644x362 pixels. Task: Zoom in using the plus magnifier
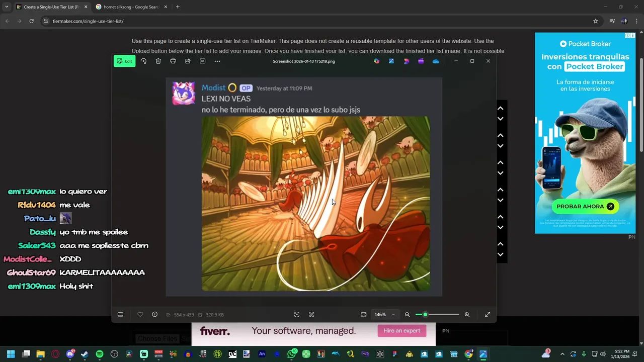coord(467,315)
